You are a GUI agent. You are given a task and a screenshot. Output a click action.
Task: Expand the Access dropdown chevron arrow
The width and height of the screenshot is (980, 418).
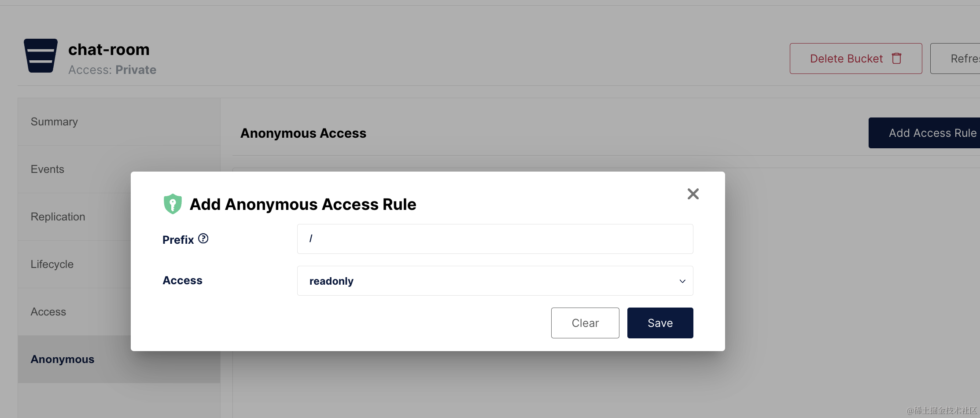pos(682,281)
